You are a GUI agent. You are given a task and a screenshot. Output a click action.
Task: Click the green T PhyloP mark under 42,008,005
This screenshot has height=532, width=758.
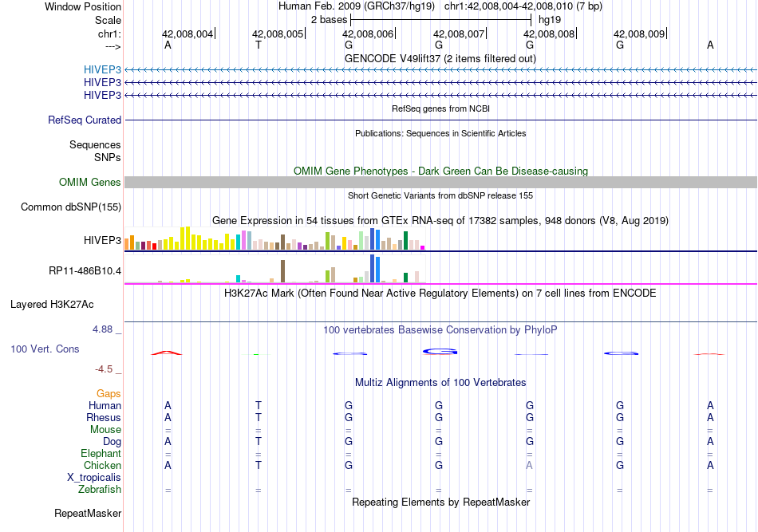[x=256, y=355]
